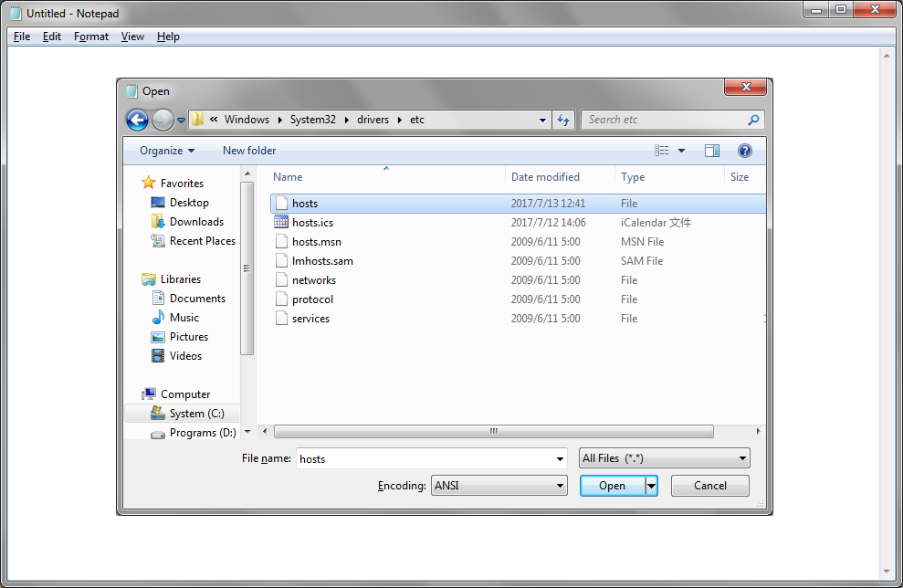The image size is (903, 588).
Task: Click the Change your view icon
Action: pos(662,151)
